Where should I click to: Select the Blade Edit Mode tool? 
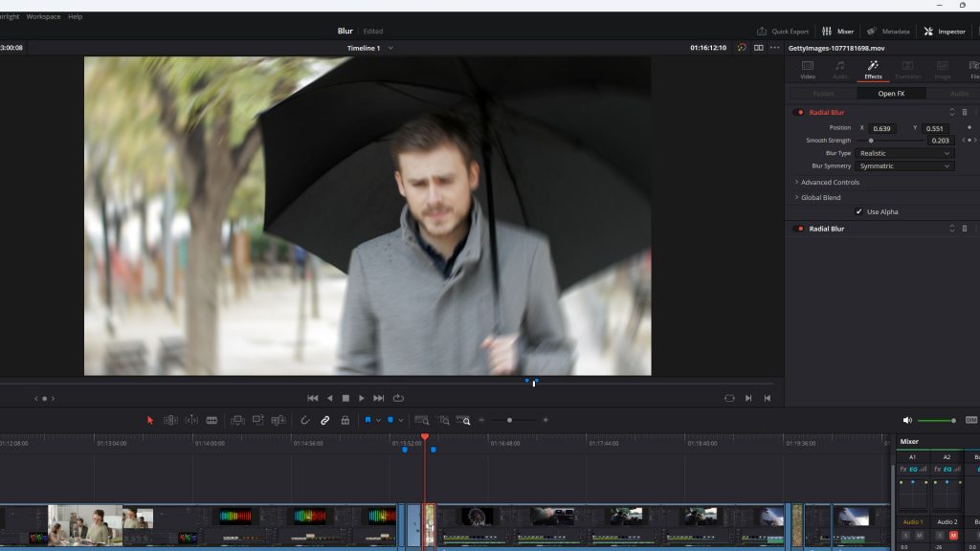[212, 421]
